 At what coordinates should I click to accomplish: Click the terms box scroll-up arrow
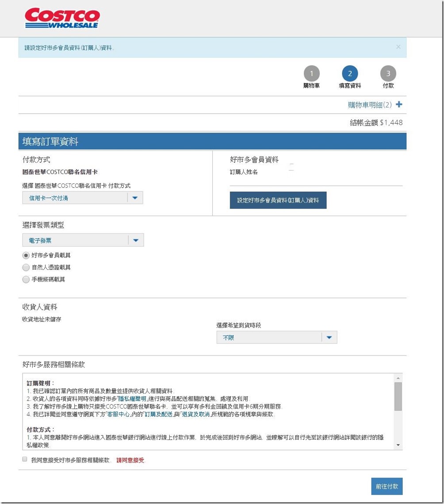[398, 378]
